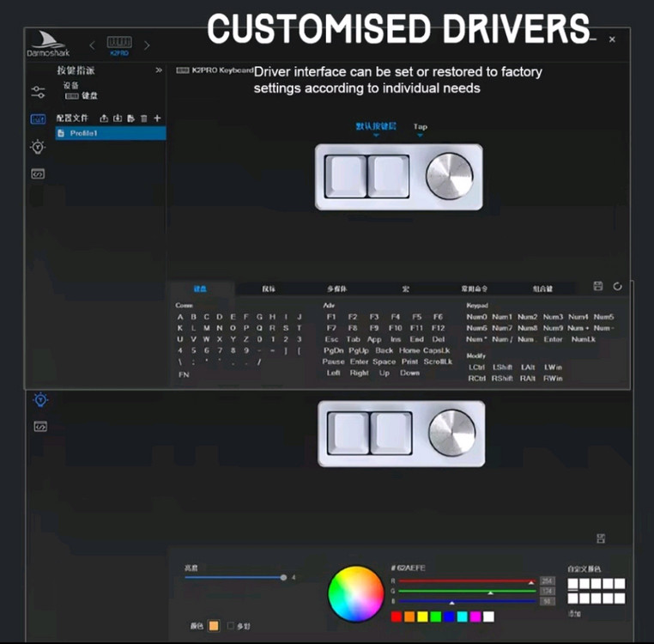
Task: Open the lighting bulb icon in upper sidebar
Action: coord(38,147)
